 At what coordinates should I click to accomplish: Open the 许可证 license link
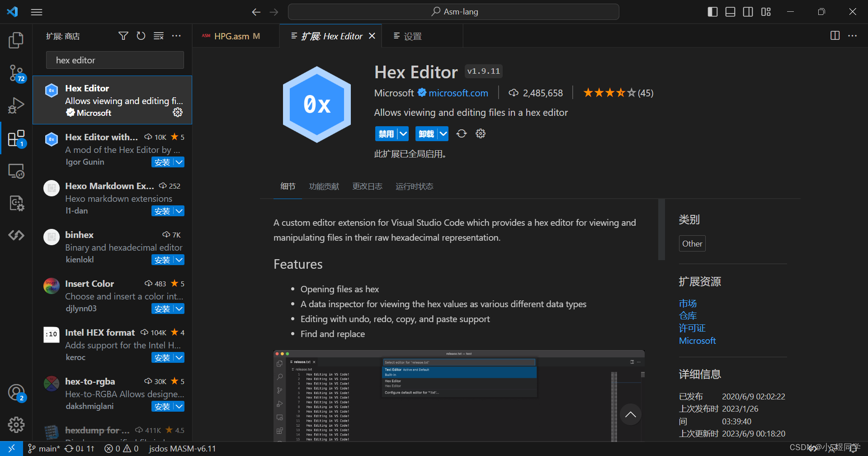tap(692, 328)
